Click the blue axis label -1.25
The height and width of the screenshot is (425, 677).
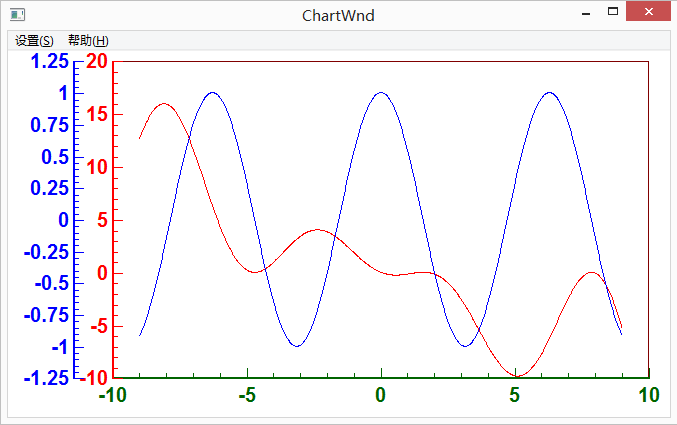[46, 379]
